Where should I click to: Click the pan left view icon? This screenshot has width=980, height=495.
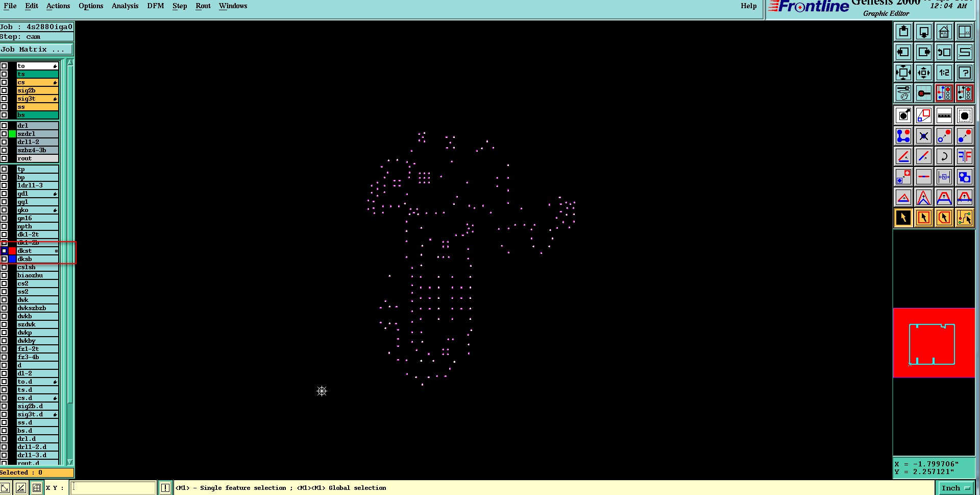[x=903, y=52]
